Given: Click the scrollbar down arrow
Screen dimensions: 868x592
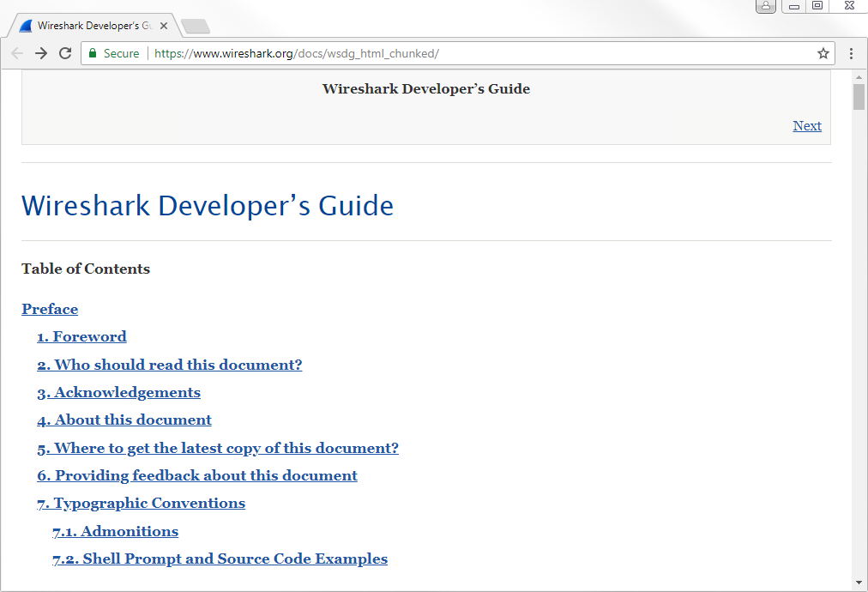Looking at the screenshot, I should (x=859, y=582).
